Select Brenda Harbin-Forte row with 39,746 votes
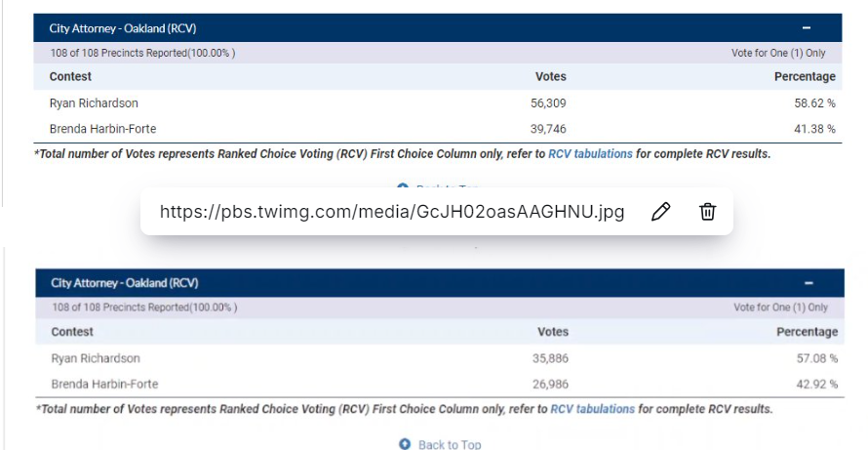Image resolution: width=868 pixels, height=450 pixels. 102,129
